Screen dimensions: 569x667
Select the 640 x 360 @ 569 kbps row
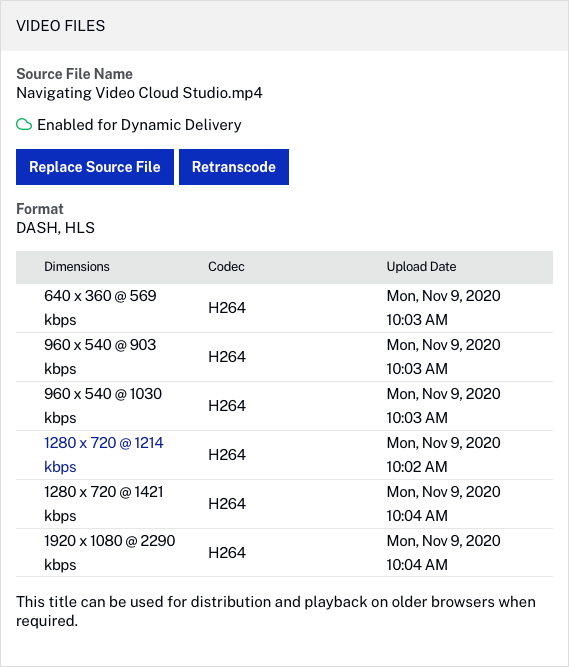tap(284, 308)
